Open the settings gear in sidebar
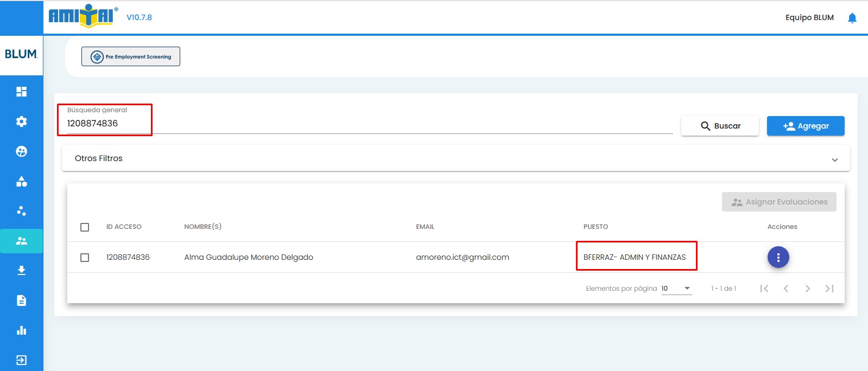 tap(21, 121)
